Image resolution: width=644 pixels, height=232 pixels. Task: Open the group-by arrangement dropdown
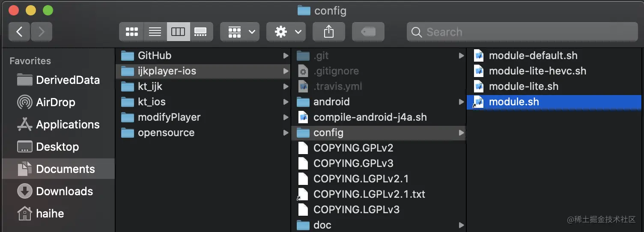pyautogui.click(x=240, y=32)
